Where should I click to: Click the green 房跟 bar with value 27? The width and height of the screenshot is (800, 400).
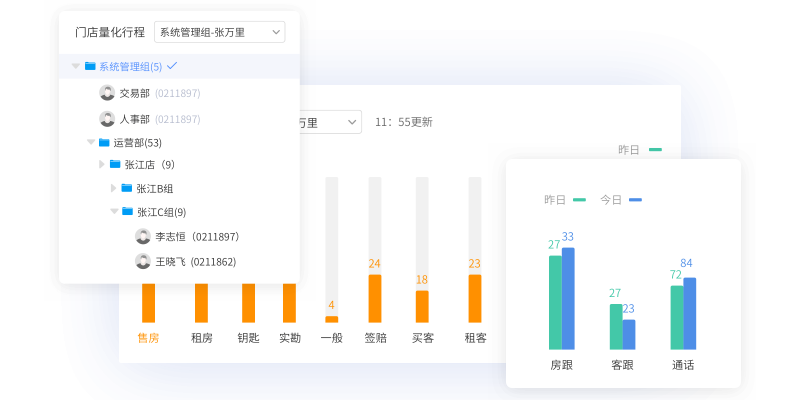pyautogui.click(x=555, y=303)
